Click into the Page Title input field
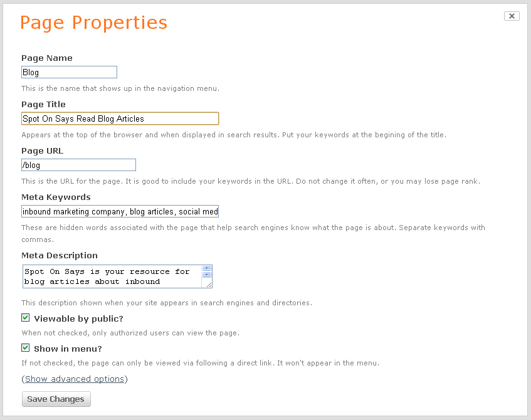Viewport: 531px width, 420px height. (120, 118)
